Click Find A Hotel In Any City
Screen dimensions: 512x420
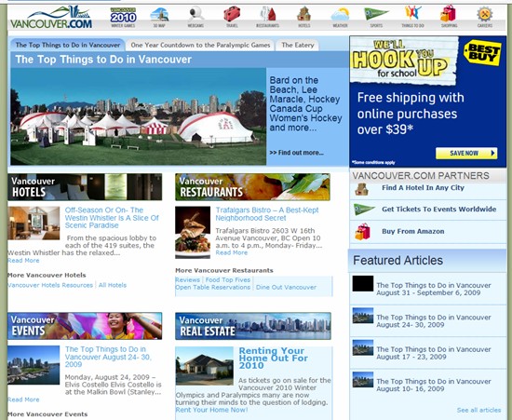(423, 188)
